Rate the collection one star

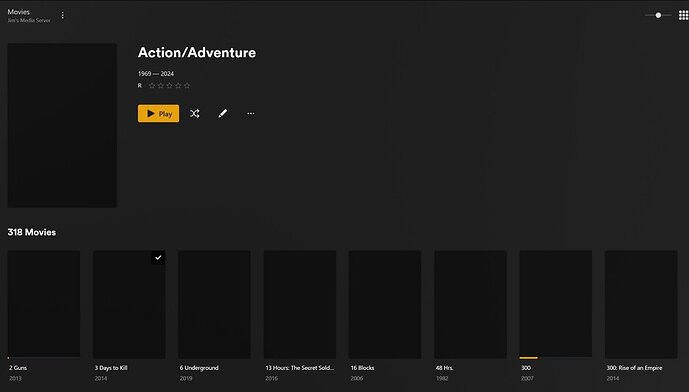tap(152, 86)
